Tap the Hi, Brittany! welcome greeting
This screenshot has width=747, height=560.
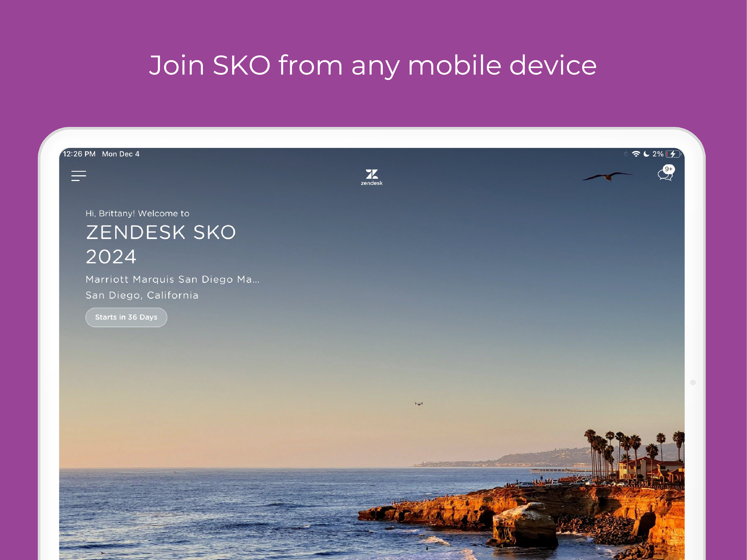click(138, 214)
